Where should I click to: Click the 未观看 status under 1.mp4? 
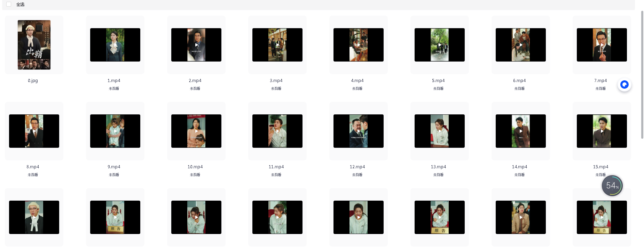tap(114, 89)
